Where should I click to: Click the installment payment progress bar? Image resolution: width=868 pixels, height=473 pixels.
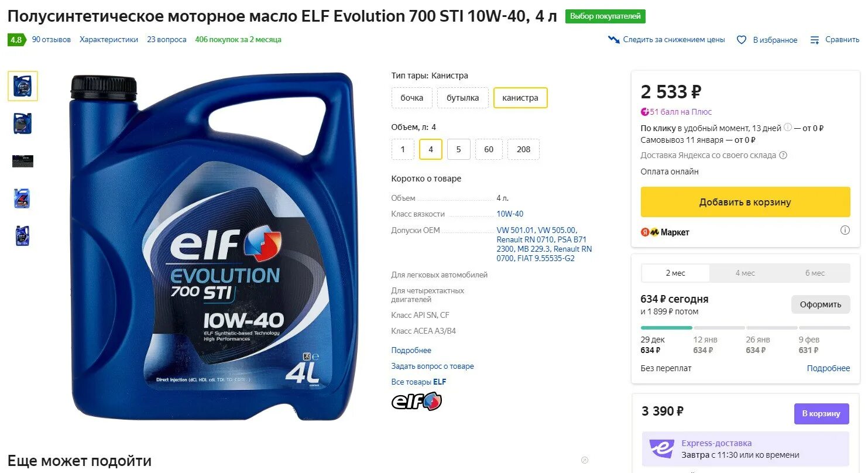[745, 328]
